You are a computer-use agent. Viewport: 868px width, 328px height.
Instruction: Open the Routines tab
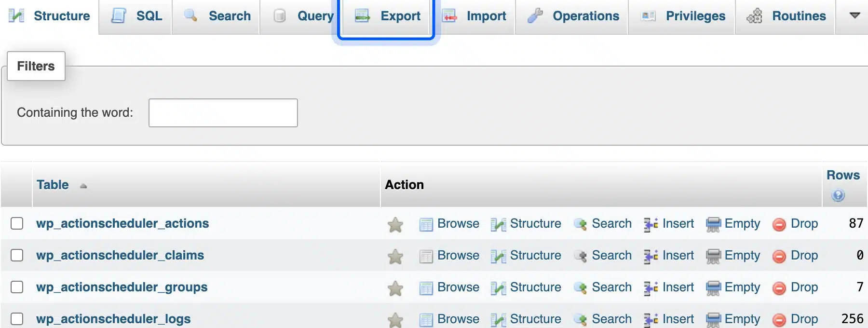click(x=785, y=16)
